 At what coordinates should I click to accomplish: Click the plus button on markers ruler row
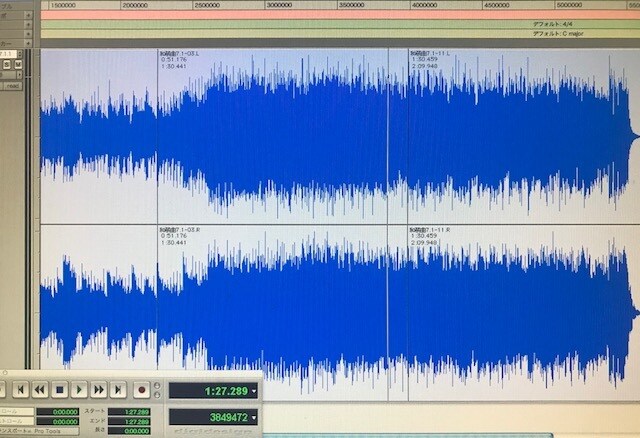tap(28, 43)
